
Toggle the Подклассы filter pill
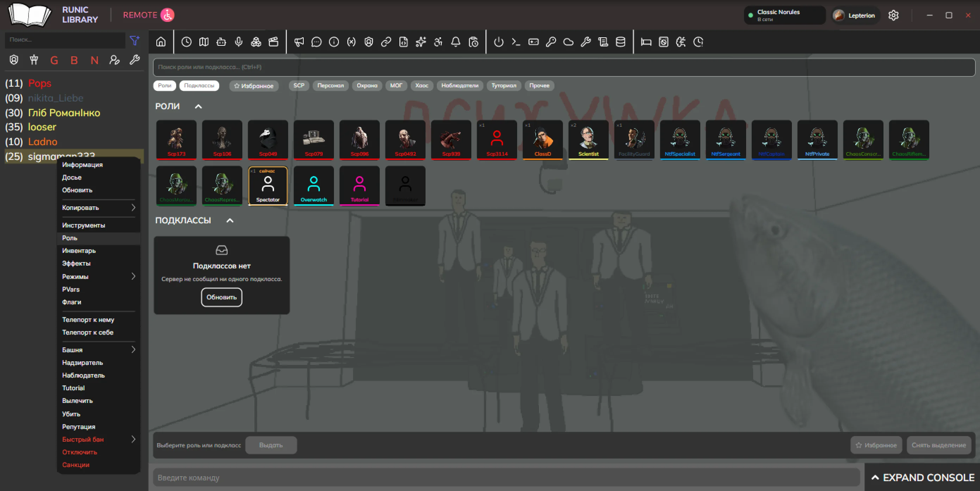click(199, 86)
